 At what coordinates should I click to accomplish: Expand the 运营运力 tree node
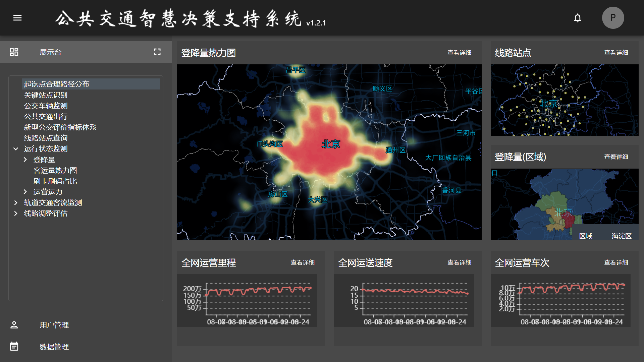tap(25, 192)
